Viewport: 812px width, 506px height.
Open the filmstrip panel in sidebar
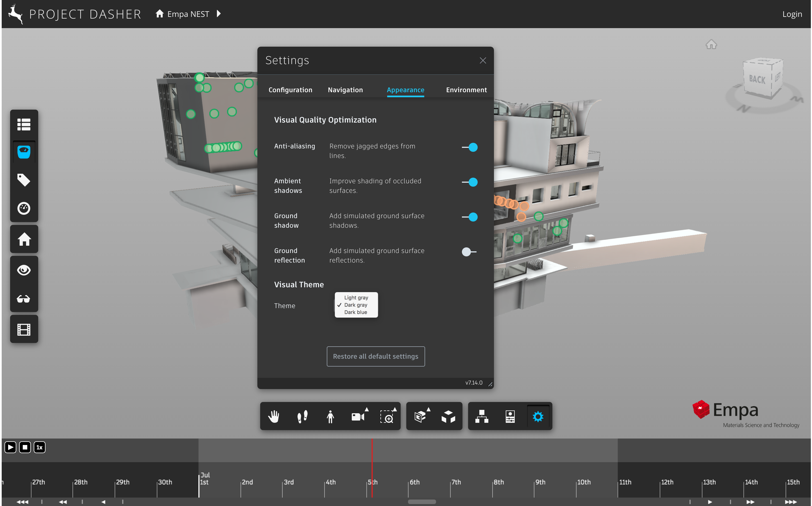tap(24, 330)
